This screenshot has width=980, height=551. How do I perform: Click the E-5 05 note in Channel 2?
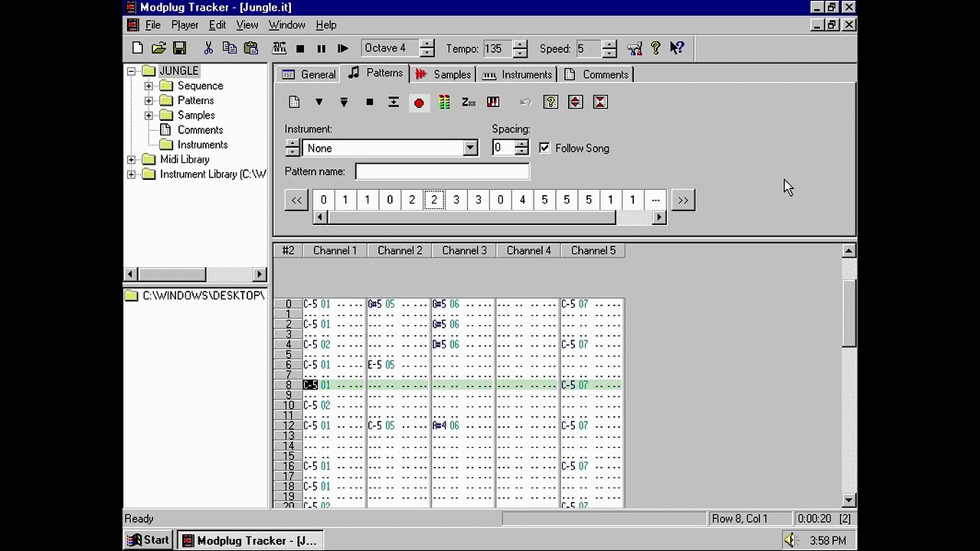[381, 365]
